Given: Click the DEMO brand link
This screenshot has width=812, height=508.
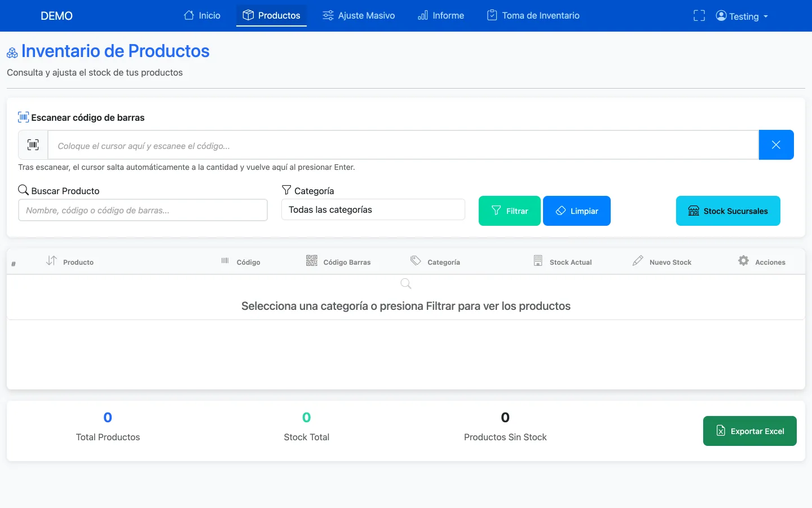Looking at the screenshot, I should pyautogui.click(x=56, y=16).
